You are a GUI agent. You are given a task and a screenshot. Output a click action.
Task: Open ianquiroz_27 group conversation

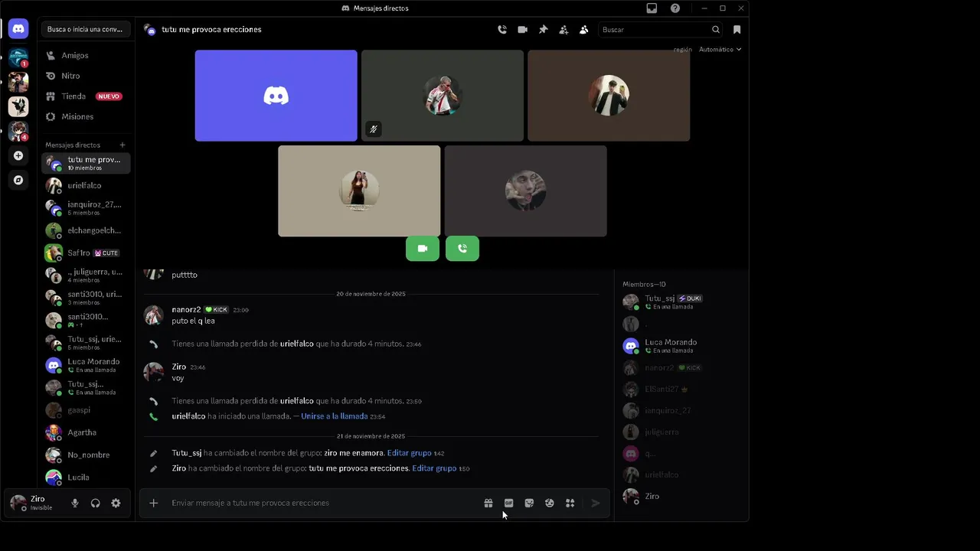(x=86, y=208)
